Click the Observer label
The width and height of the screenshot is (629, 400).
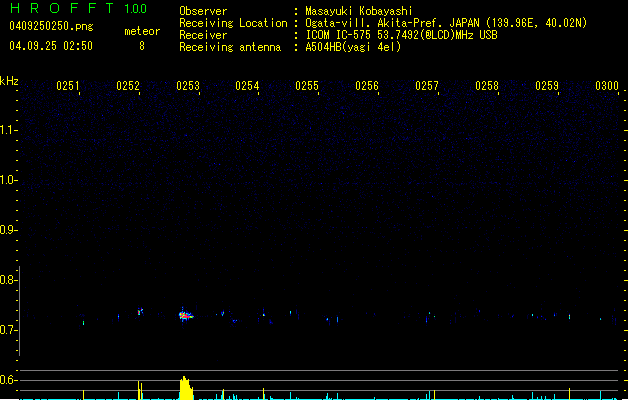tap(203, 11)
